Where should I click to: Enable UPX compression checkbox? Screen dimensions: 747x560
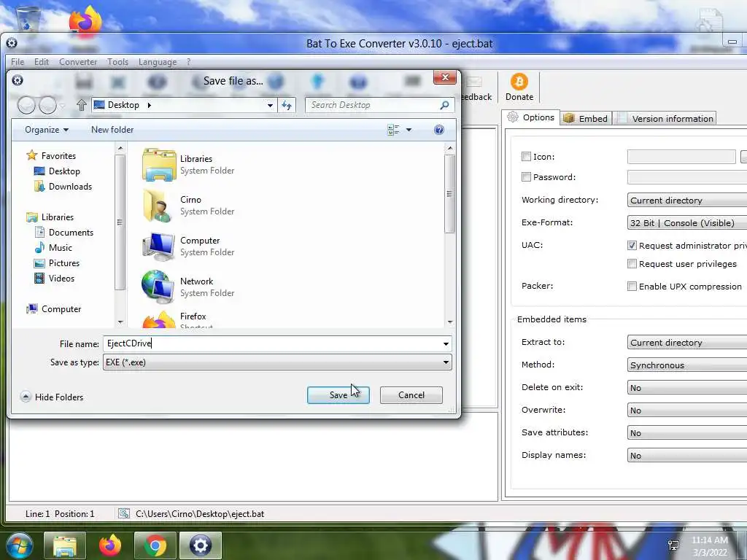point(632,286)
